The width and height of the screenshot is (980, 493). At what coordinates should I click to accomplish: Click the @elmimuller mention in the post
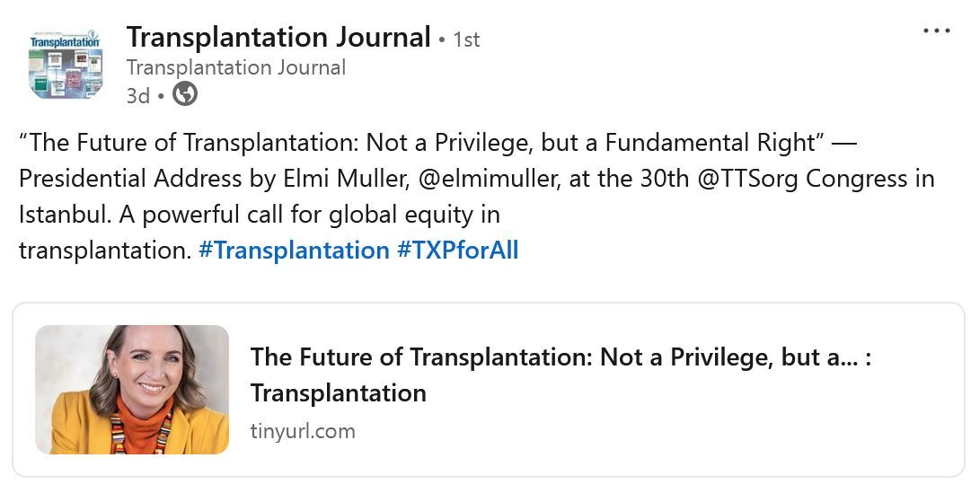[488, 179]
